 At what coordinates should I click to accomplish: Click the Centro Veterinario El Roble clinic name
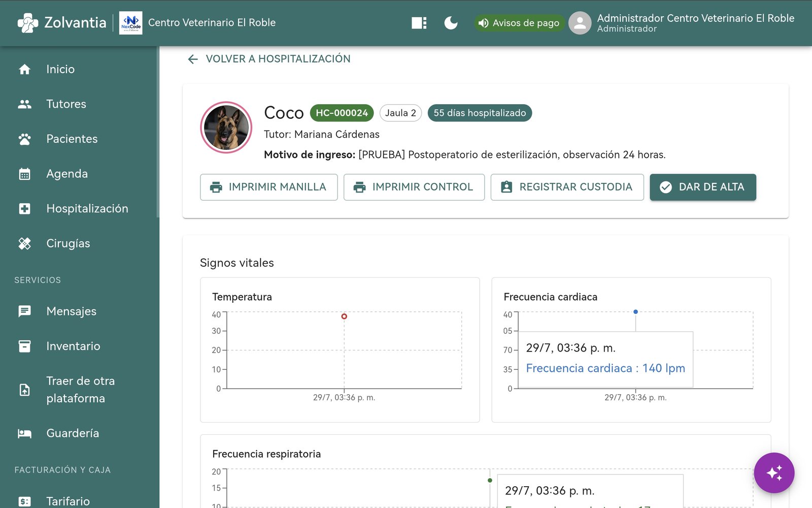click(x=212, y=23)
